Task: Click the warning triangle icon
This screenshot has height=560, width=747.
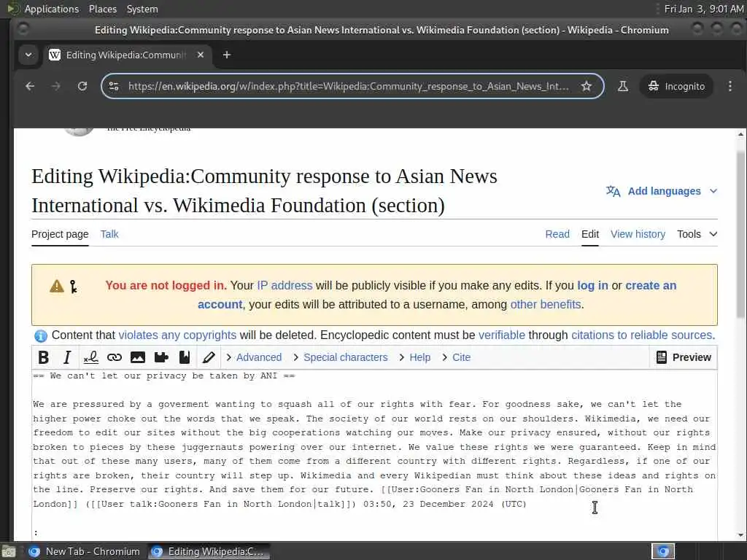Action: coord(57,286)
